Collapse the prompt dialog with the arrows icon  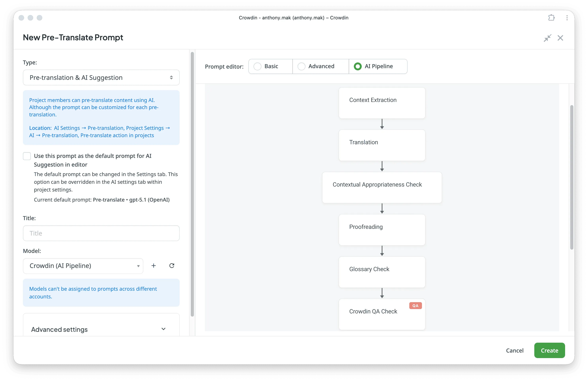coord(548,38)
